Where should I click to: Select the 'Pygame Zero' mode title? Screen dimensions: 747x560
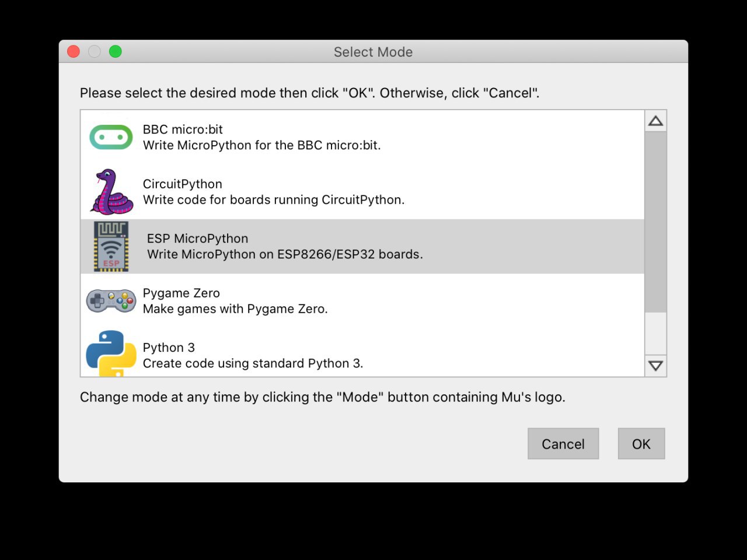click(x=181, y=293)
